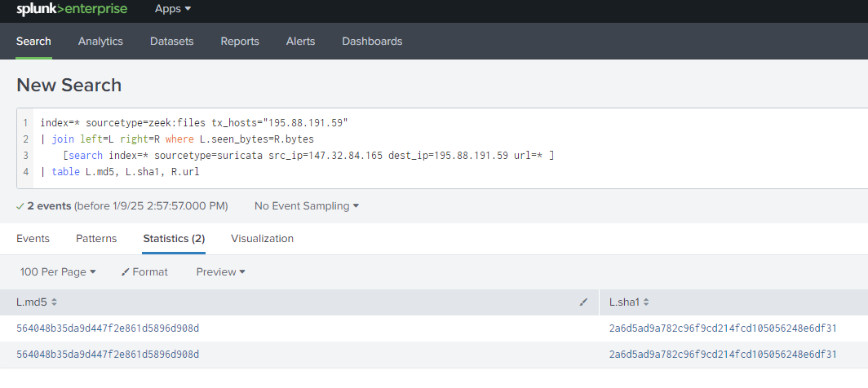Open the Apps dropdown menu

pos(173,9)
